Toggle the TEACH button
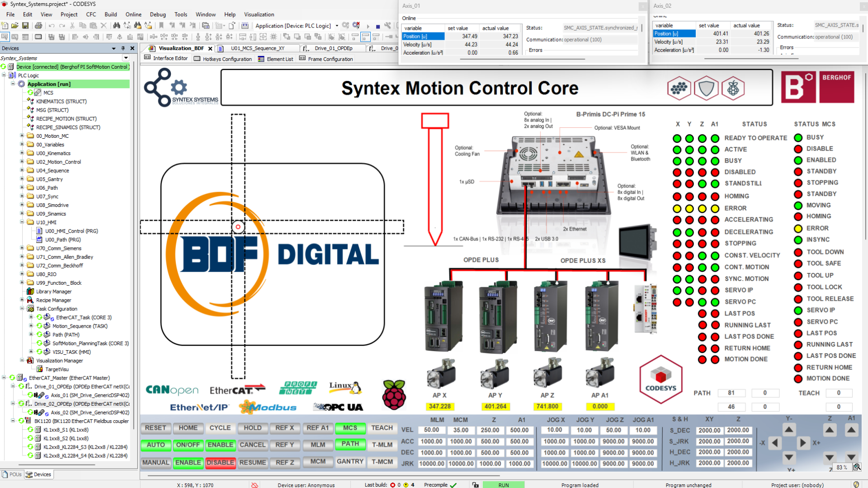Image resolution: width=868 pixels, height=488 pixels. pyautogui.click(x=382, y=428)
